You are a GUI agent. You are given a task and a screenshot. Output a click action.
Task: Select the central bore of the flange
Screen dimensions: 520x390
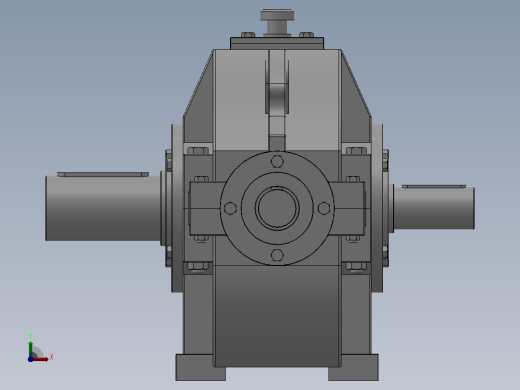(277, 208)
